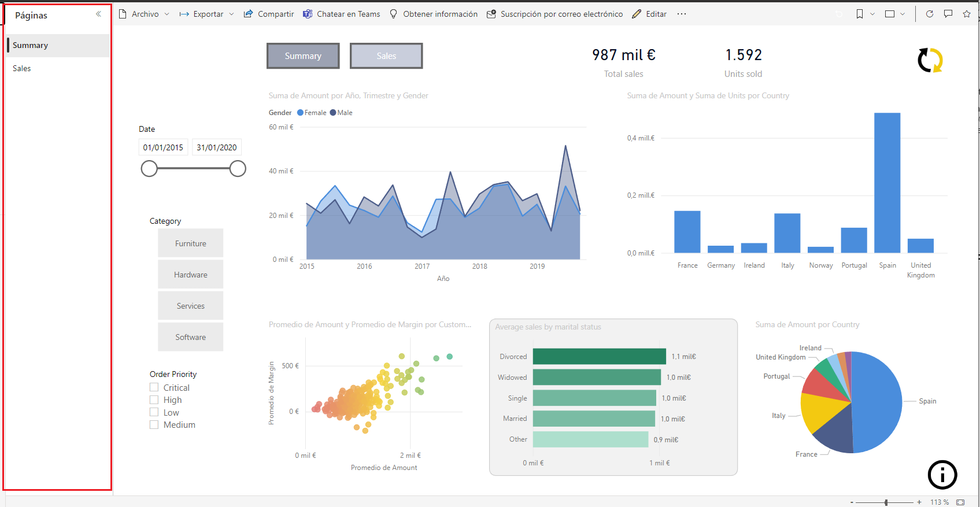The image size is (980, 507).
Task: Open comments with the speech bubble icon
Action: pyautogui.click(x=948, y=14)
